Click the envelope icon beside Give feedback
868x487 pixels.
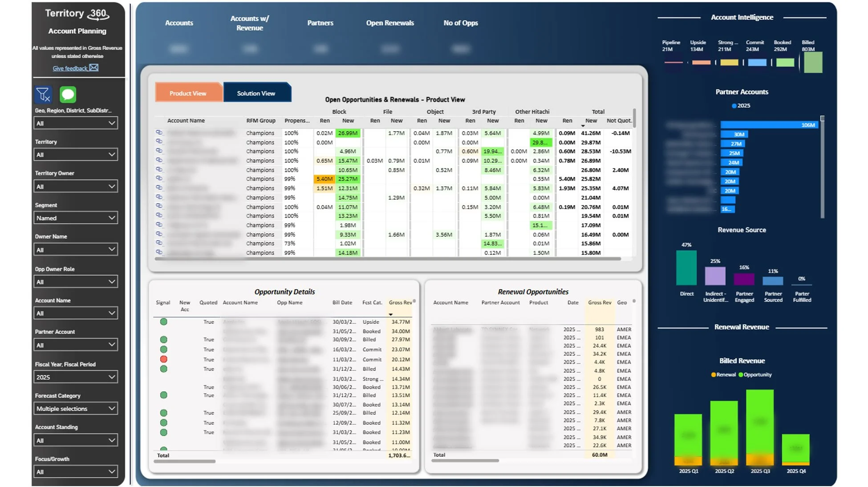pyautogui.click(x=93, y=68)
